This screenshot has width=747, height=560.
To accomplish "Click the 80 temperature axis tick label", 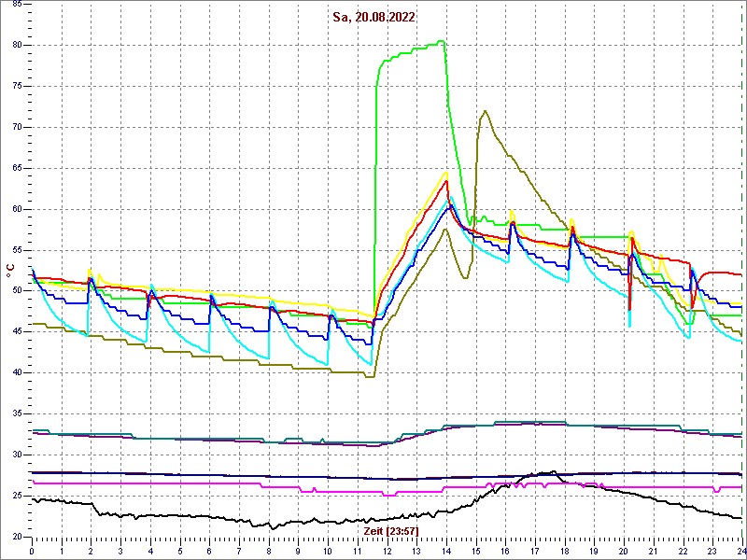I will (15, 45).
